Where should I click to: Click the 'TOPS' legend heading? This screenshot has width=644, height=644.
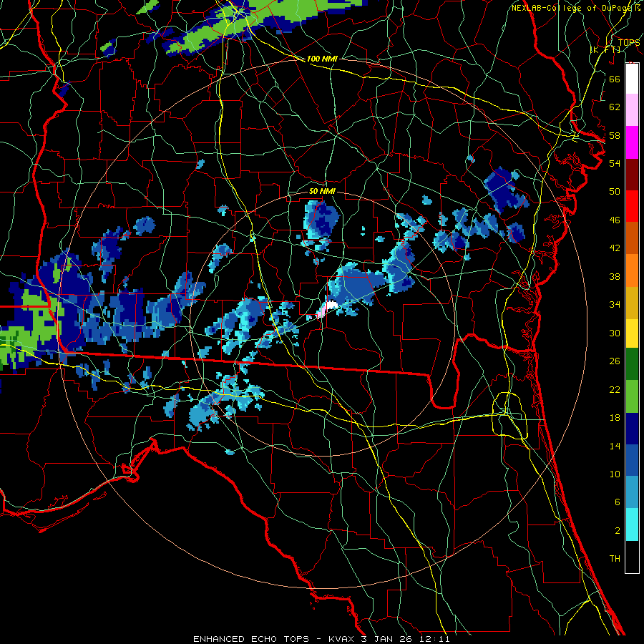tap(629, 43)
